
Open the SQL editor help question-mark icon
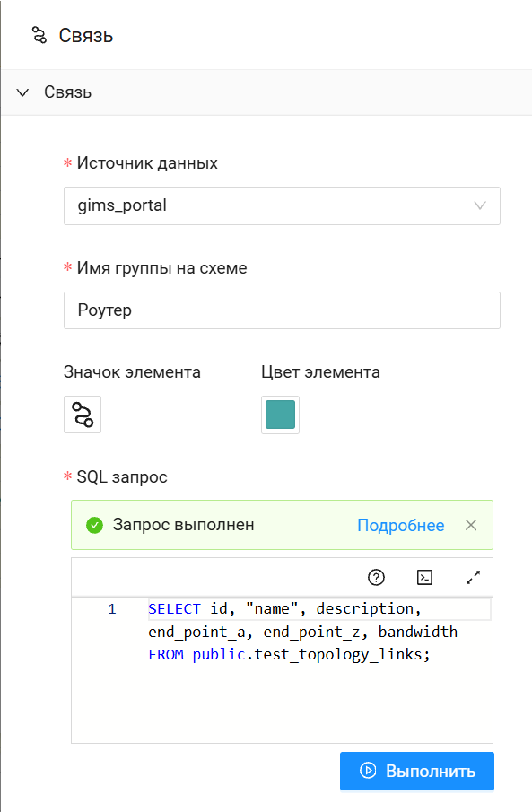tap(376, 577)
